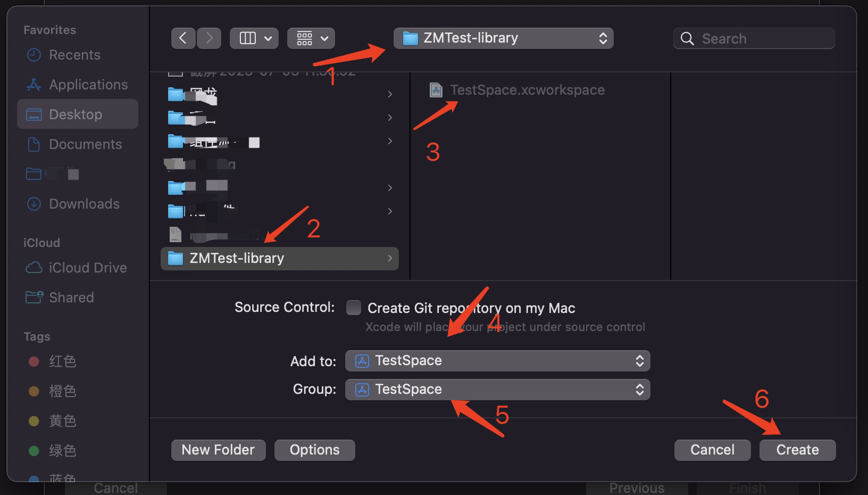
Task: Expand ZMTest-library via its row chevron
Action: click(390, 258)
